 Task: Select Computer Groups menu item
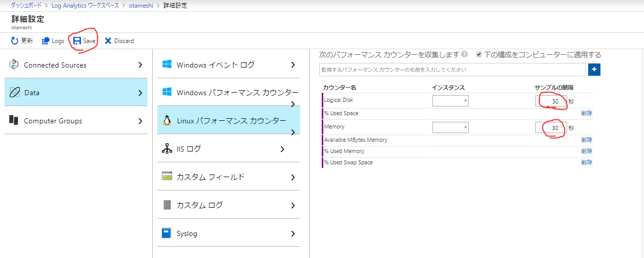click(76, 121)
